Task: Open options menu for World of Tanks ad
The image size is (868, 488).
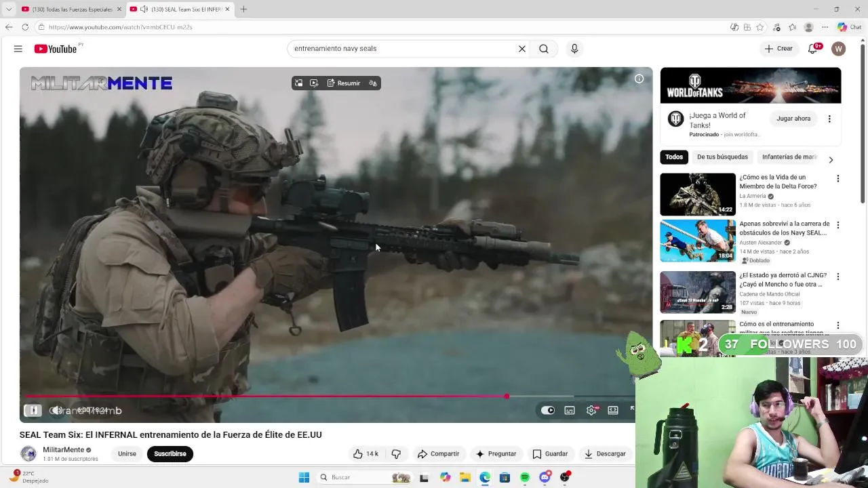Action: (x=829, y=119)
